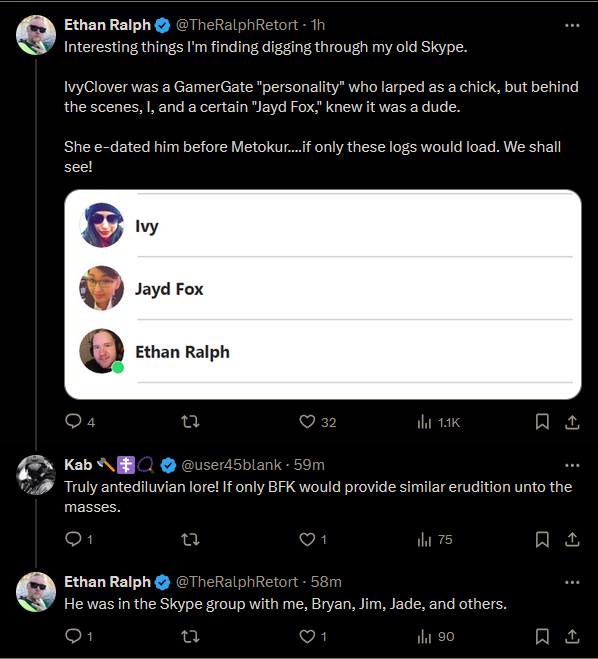Share the last tweet about Skype group
The image size is (598, 659).
pos(572,636)
